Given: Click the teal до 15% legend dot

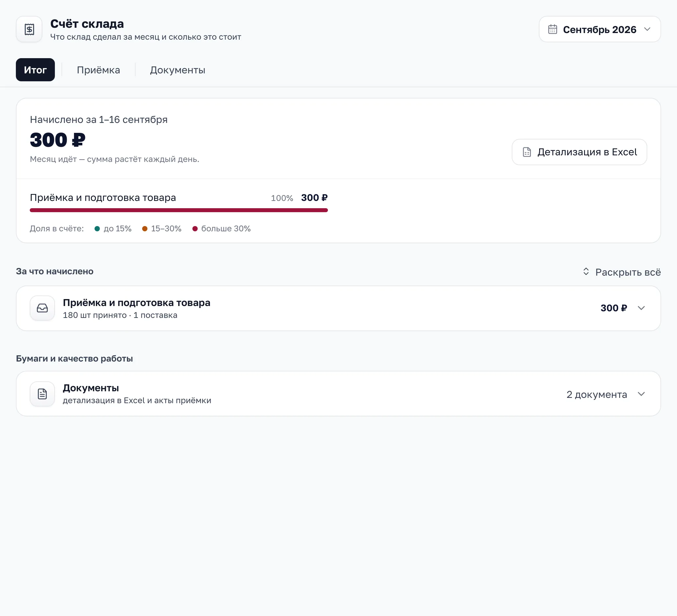Looking at the screenshot, I should (x=97, y=229).
